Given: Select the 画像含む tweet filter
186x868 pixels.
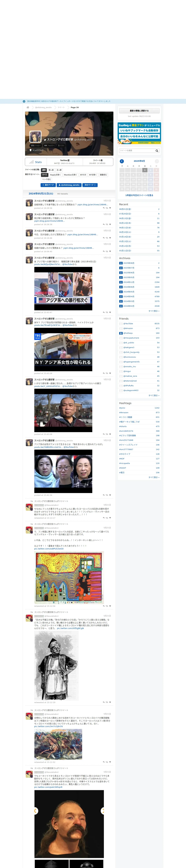Looking at the screenshot, I should [103, 175].
